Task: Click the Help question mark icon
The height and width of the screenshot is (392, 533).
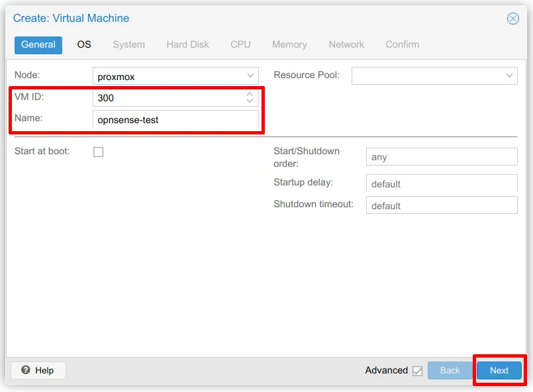Action: pos(26,370)
